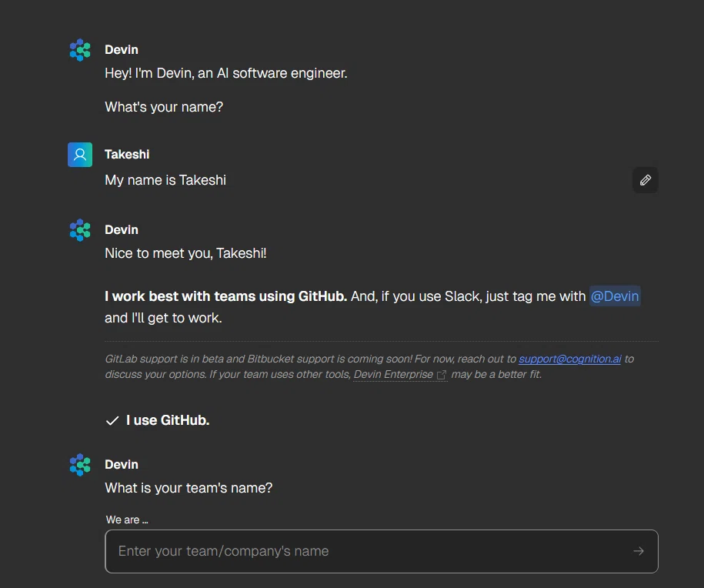
Task: Click the 'We are ...' label
Action: (127, 520)
